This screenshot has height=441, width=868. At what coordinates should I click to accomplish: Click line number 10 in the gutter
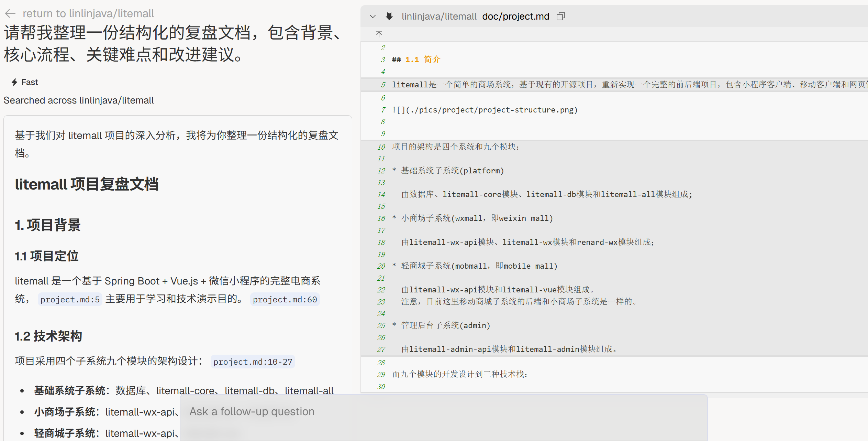click(x=381, y=147)
